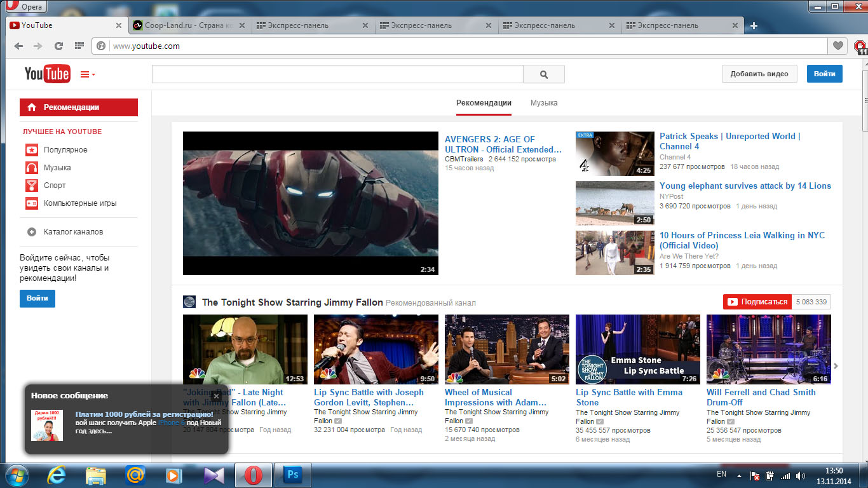Open the Avengers 2 trailer thumbnail
Viewport: 868px width, 488px height.
pos(311,203)
